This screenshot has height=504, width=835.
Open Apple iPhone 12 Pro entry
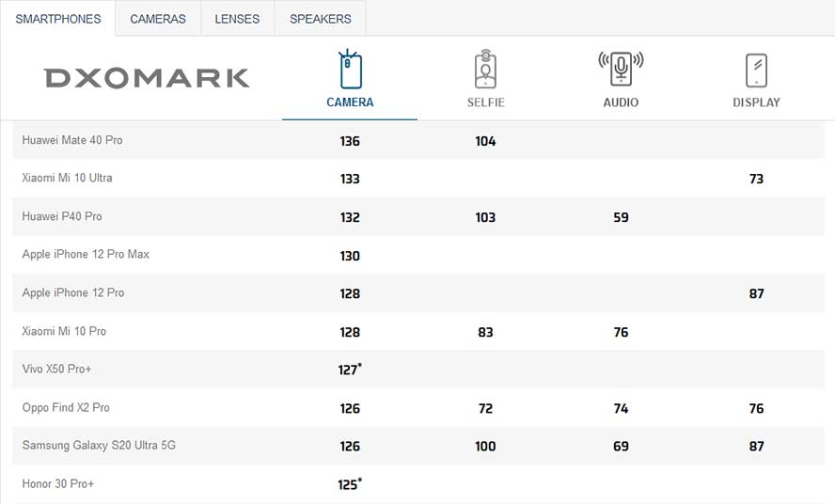click(73, 292)
